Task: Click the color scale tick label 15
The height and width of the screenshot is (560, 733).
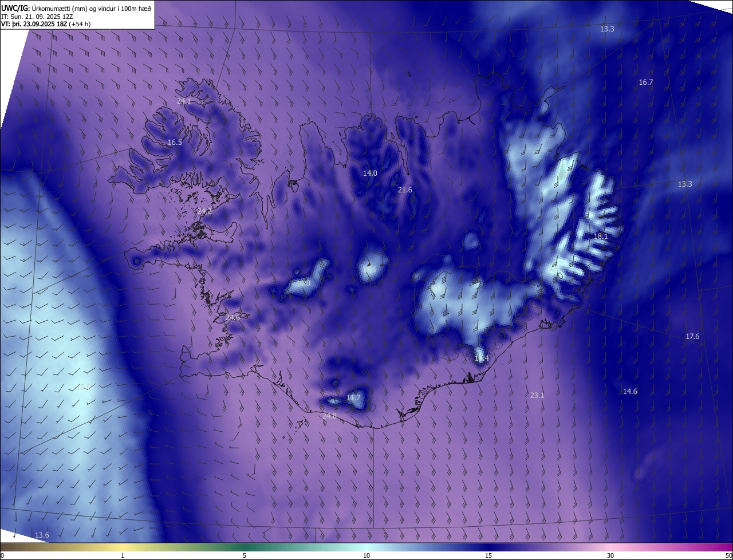Action: click(488, 555)
